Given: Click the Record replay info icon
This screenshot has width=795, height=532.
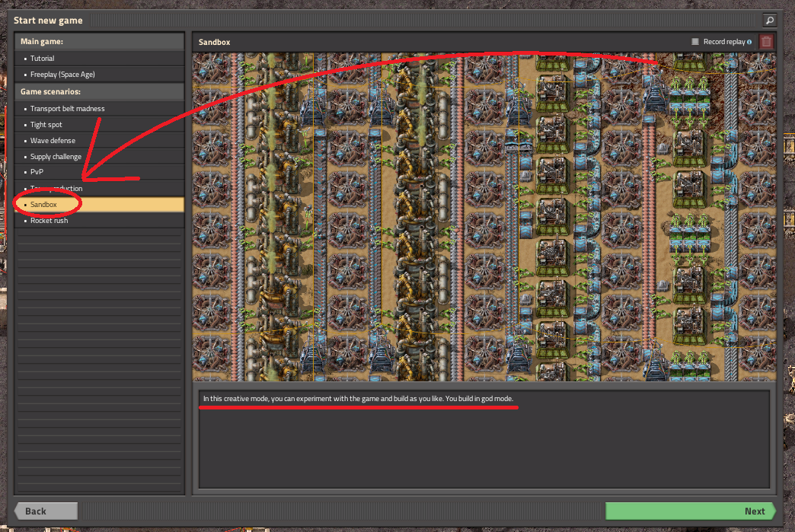Looking at the screenshot, I should 749,42.
